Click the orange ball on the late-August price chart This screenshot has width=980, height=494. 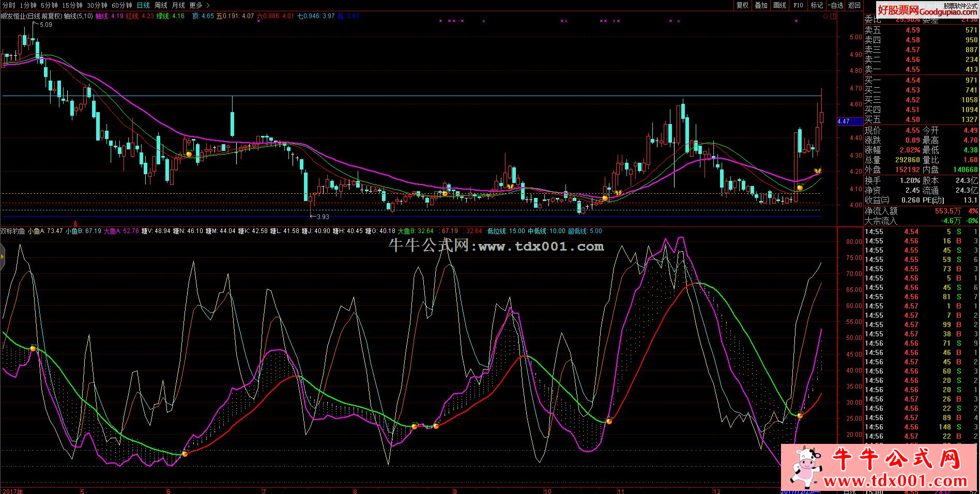click(x=445, y=193)
